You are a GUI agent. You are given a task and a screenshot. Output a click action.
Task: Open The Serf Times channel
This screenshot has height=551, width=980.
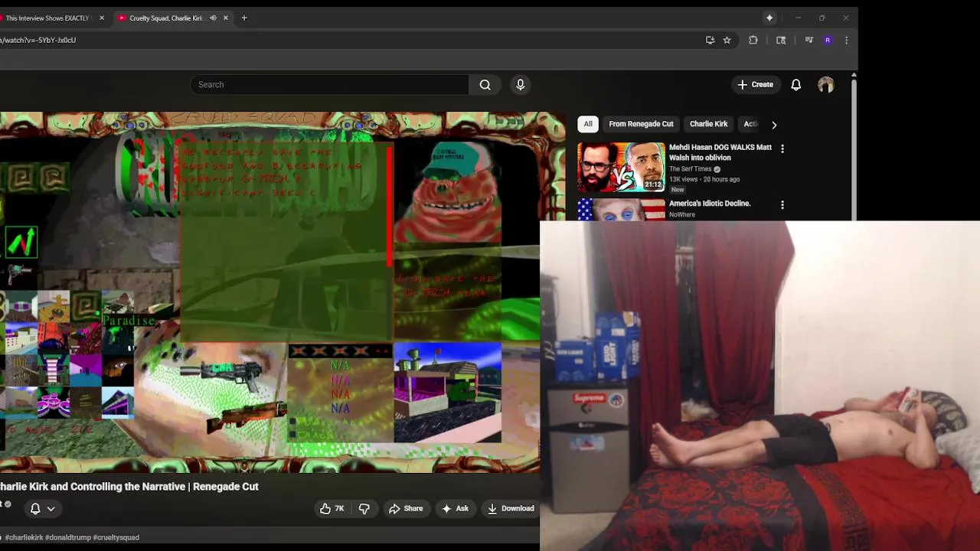pos(690,169)
